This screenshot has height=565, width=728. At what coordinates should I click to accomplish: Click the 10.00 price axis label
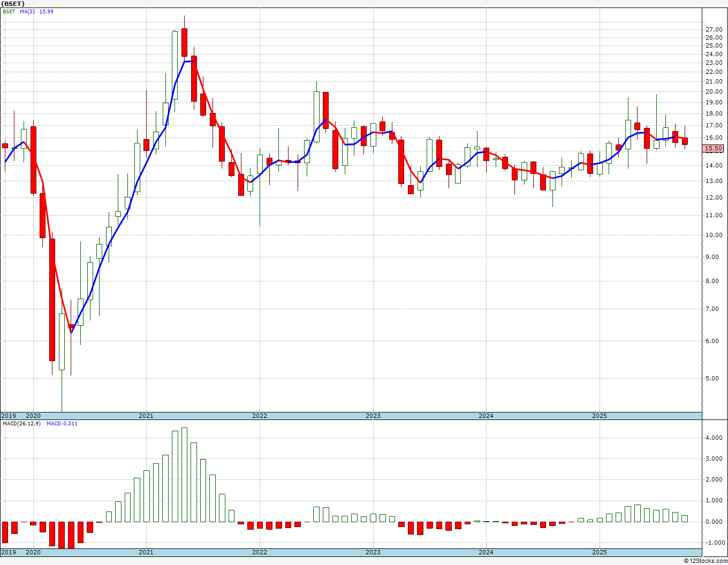pos(714,235)
